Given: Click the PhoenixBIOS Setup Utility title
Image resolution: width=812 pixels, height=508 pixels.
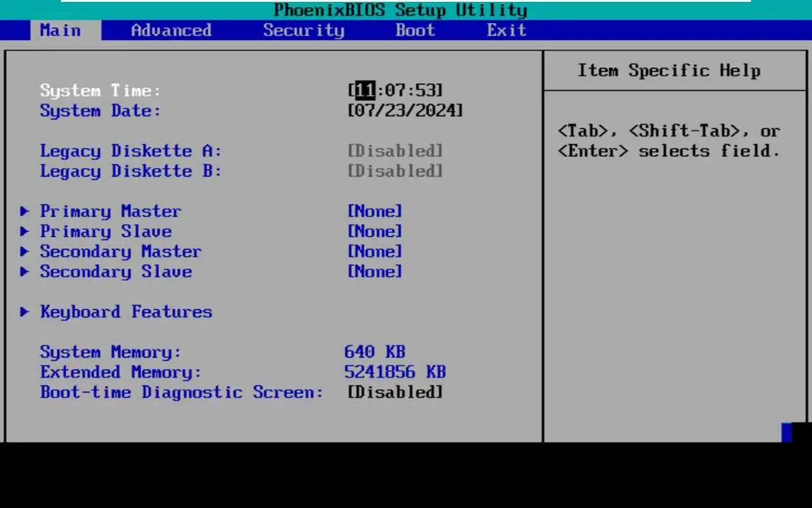Looking at the screenshot, I should tap(400, 10).
